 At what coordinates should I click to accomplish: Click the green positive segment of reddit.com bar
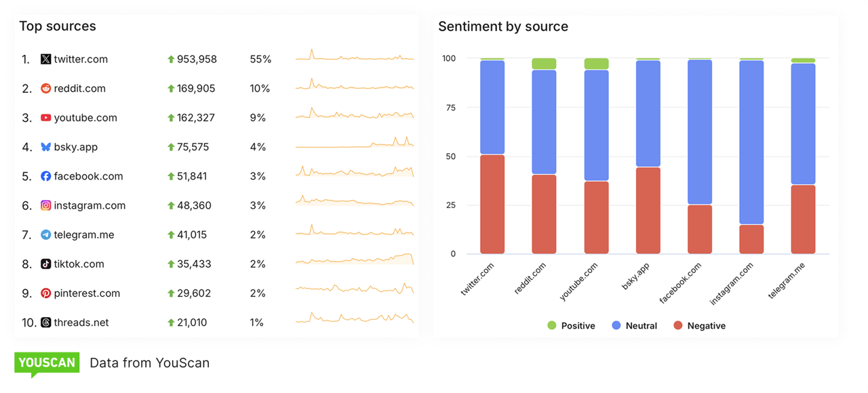(544, 64)
